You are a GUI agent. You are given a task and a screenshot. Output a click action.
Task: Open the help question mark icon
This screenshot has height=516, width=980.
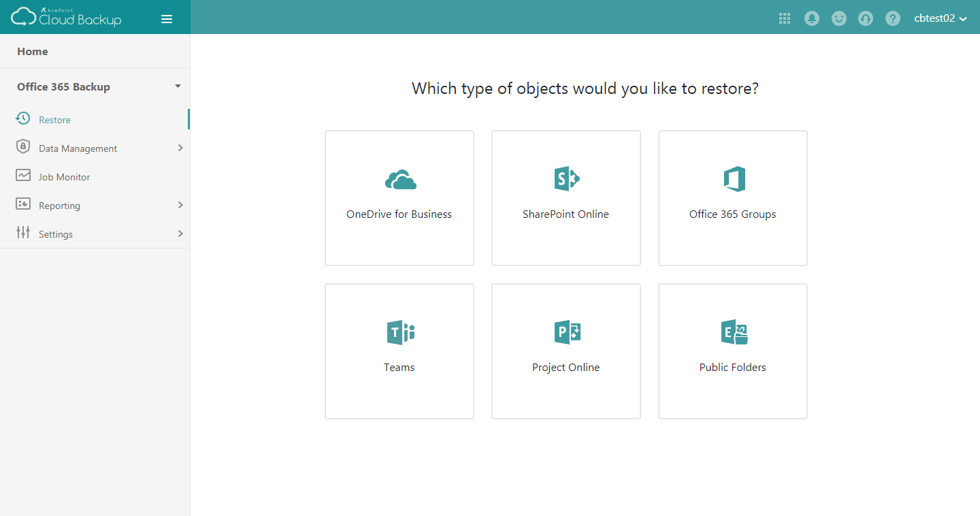pos(893,19)
